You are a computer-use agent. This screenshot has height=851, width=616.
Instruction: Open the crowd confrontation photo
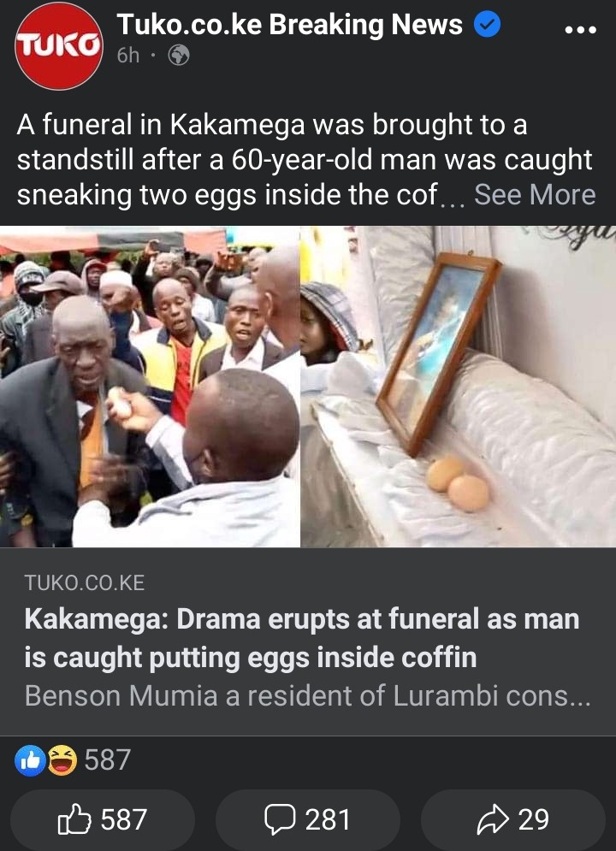(150, 387)
